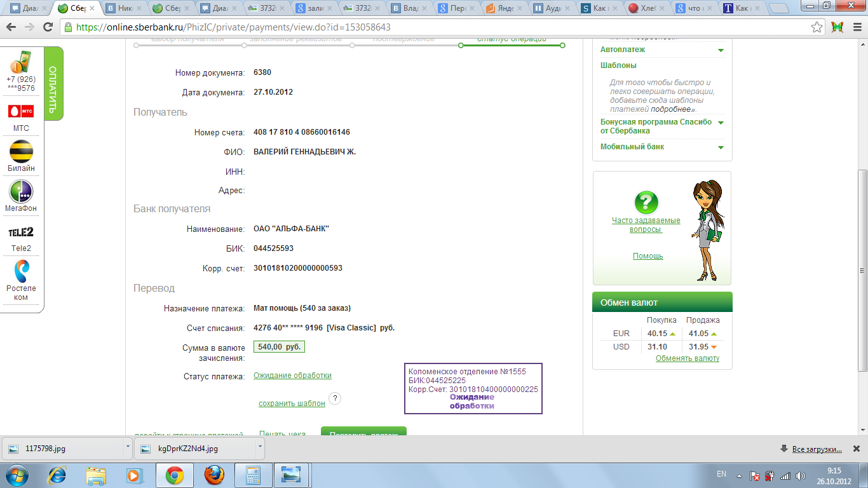Open the Rostelecom payment icon

pos(21,271)
